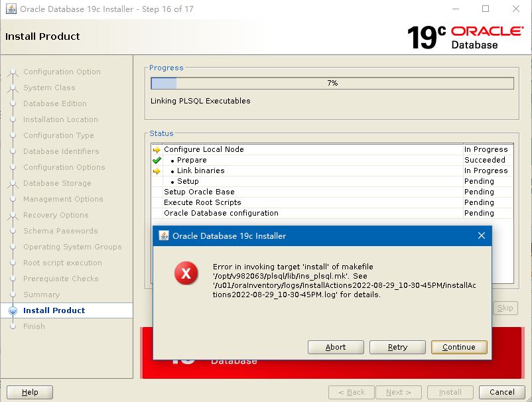The height and width of the screenshot is (402, 532).
Task: Click Continue in the error dialog
Action: [459, 347]
